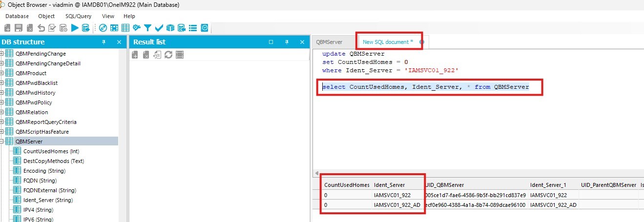Click the funnel filter icon in toolbar

click(147, 28)
